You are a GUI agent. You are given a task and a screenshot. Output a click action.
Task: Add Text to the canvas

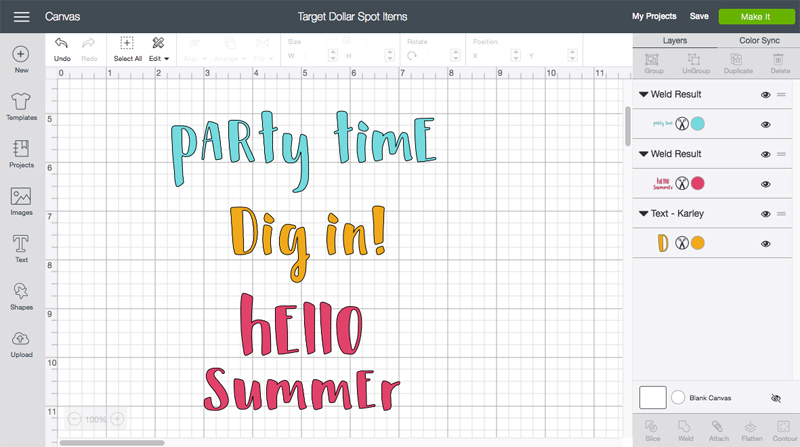[x=21, y=249]
